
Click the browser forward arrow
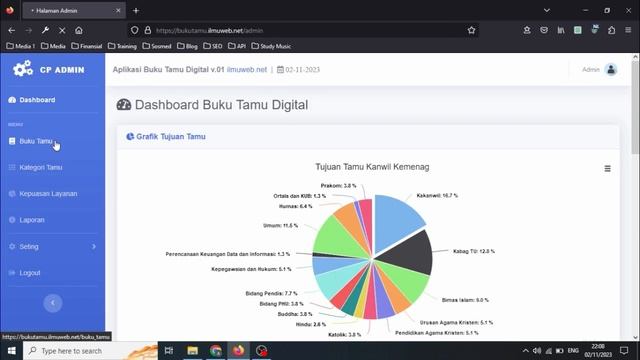click(29, 30)
